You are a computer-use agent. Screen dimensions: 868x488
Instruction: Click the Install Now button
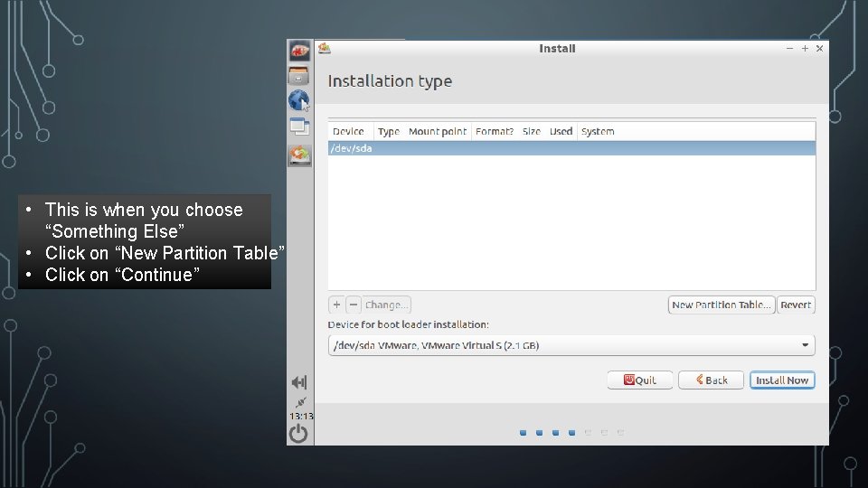pyautogui.click(x=782, y=380)
